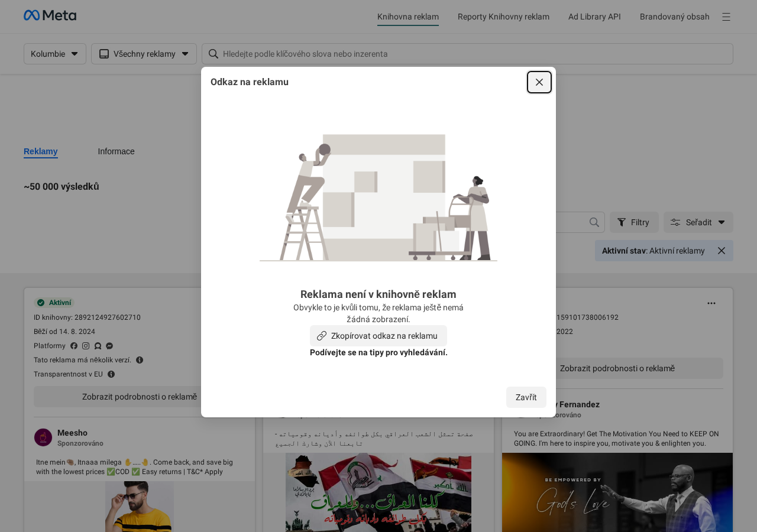
Task: Click the Zavřít button in dialog
Action: (526, 397)
